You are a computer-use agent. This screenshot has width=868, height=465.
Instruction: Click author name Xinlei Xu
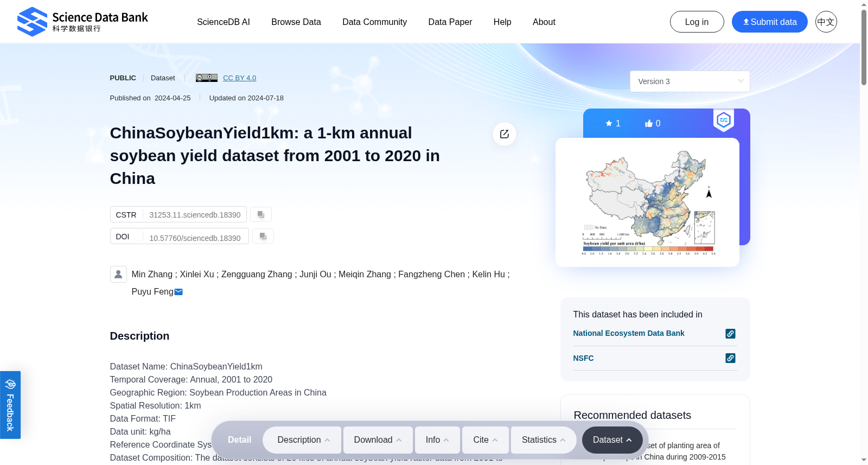(197, 275)
